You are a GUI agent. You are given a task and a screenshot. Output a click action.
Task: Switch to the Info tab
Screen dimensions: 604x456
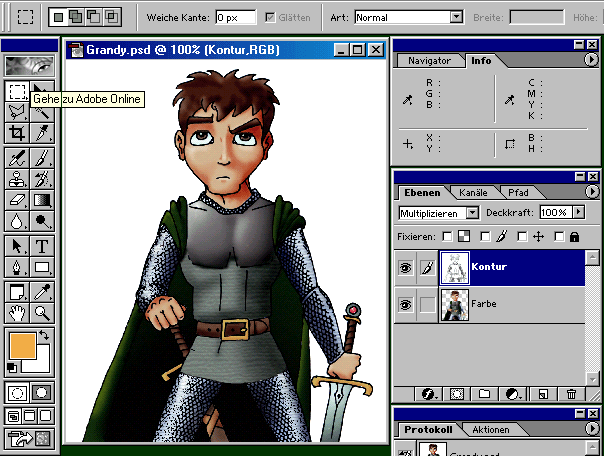[x=482, y=61]
